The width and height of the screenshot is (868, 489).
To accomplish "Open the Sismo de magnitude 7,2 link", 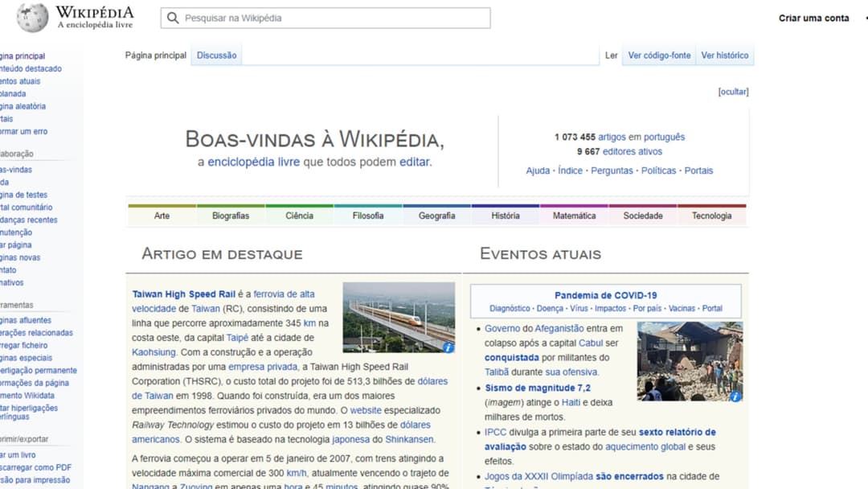I will click(538, 388).
